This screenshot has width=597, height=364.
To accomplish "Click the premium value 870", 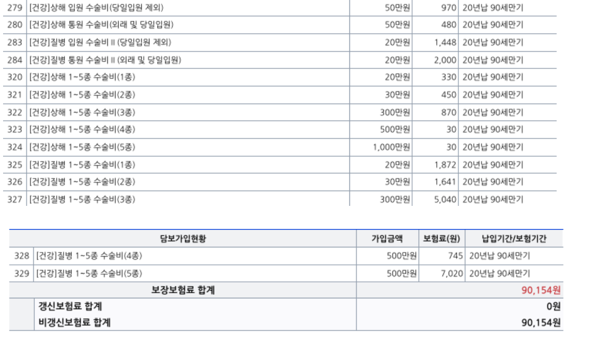I will [x=449, y=112].
